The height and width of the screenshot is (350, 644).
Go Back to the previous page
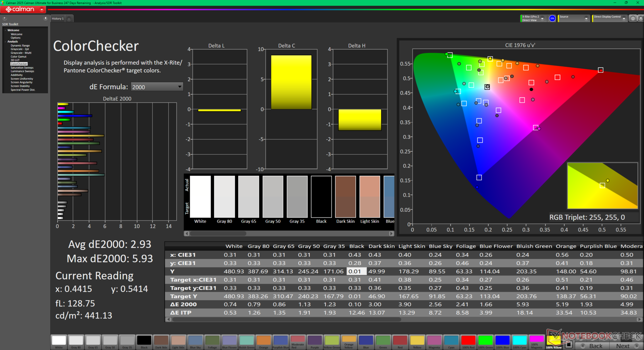tap(592, 346)
